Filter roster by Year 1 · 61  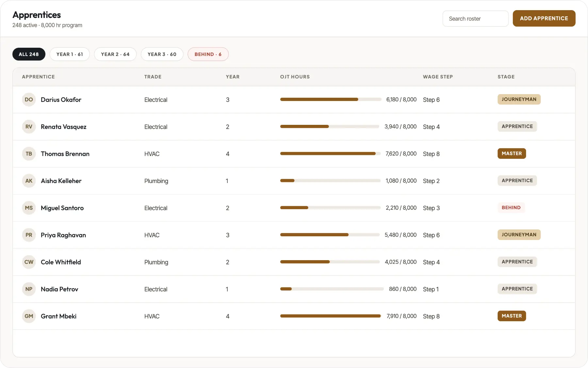(x=70, y=54)
